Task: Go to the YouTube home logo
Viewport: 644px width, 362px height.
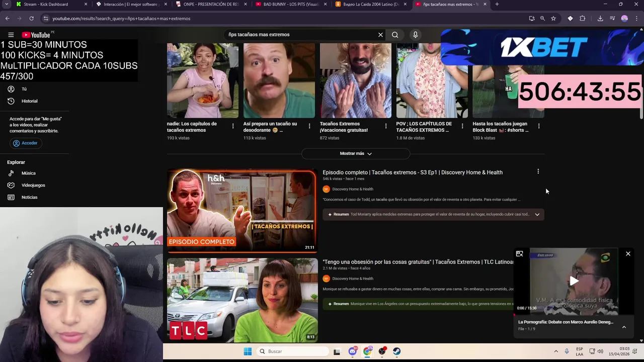Action: click(x=36, y=35)
